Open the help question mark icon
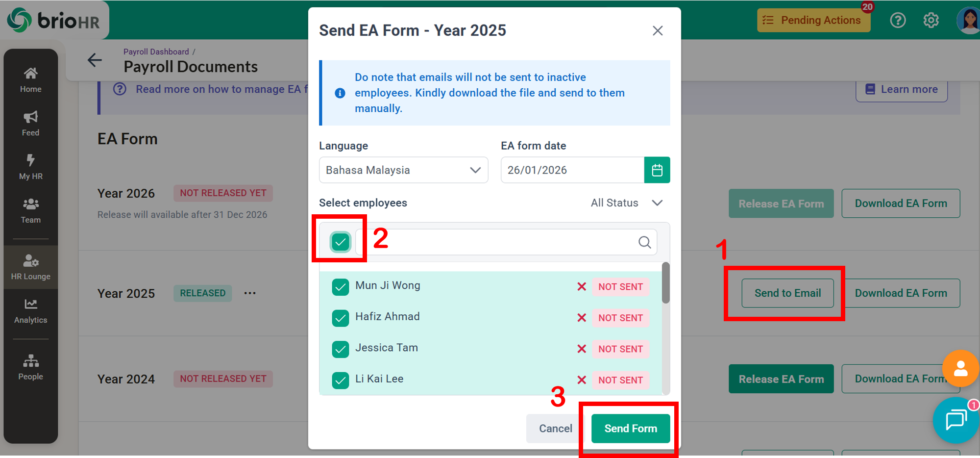This screenshot has width=980, height=458. [x=898, y=20]
